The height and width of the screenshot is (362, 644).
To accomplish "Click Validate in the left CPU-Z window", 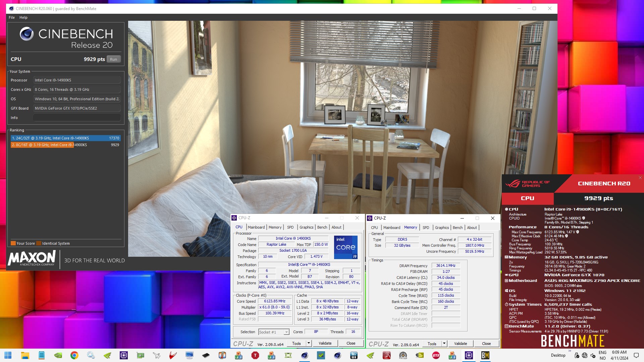I will [x=325, y=343].
